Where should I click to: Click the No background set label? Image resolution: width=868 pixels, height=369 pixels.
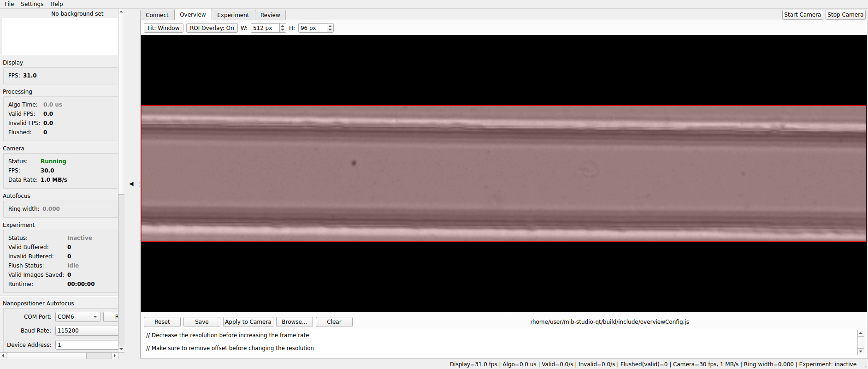[x=77, y=14]
